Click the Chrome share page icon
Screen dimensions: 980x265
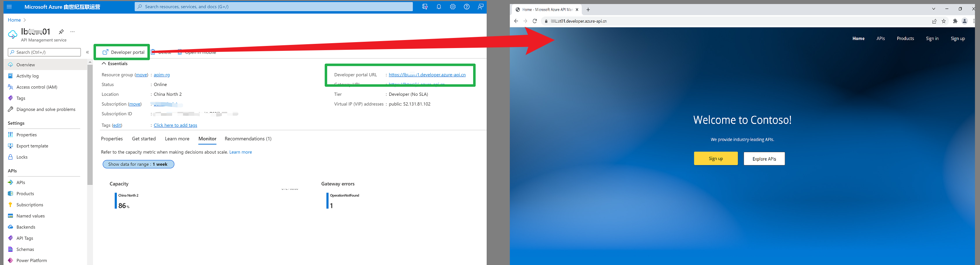coord(934,21)
